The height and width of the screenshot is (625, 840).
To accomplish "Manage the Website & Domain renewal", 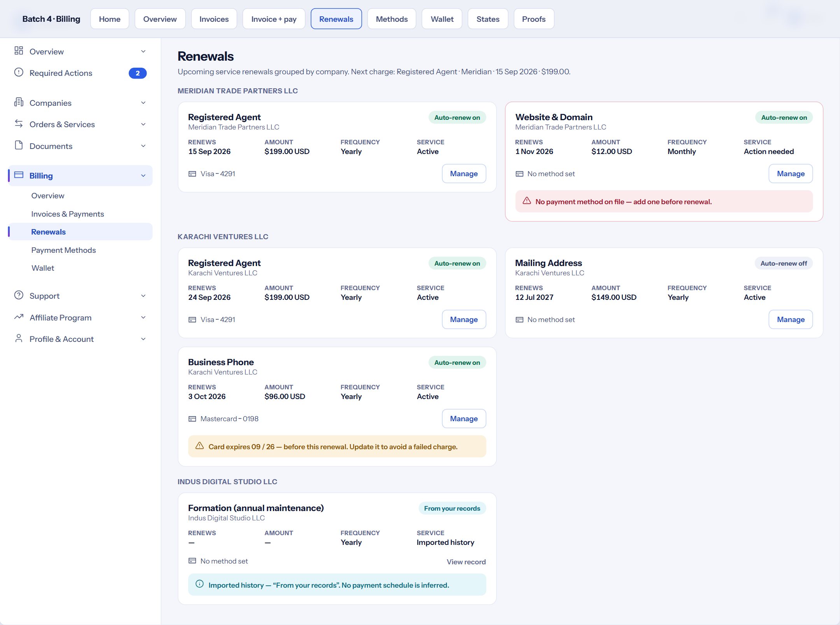I will [x=791, y=173].
